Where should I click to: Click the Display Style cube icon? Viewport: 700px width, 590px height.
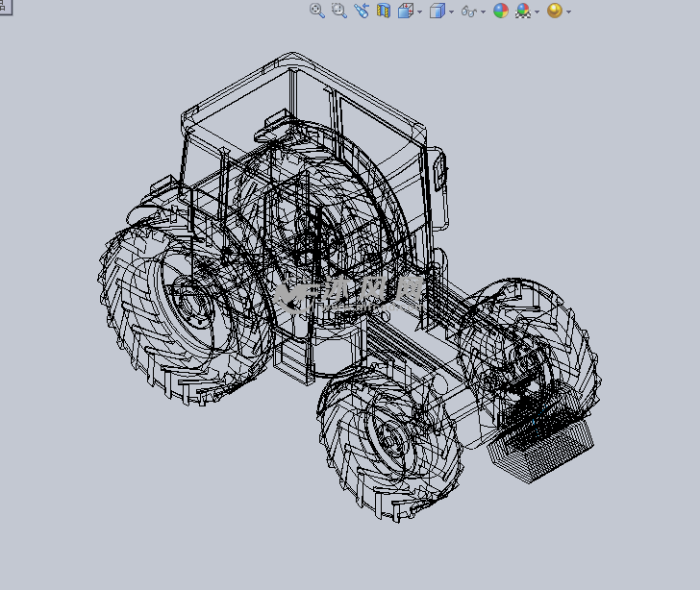(x=437, y=11)
